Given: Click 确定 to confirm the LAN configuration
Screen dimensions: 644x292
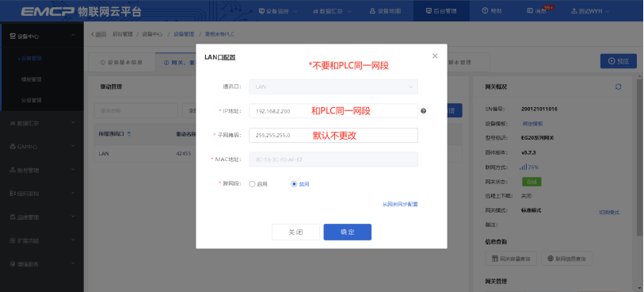Looking at the screenshot, I should pos(348,232).
